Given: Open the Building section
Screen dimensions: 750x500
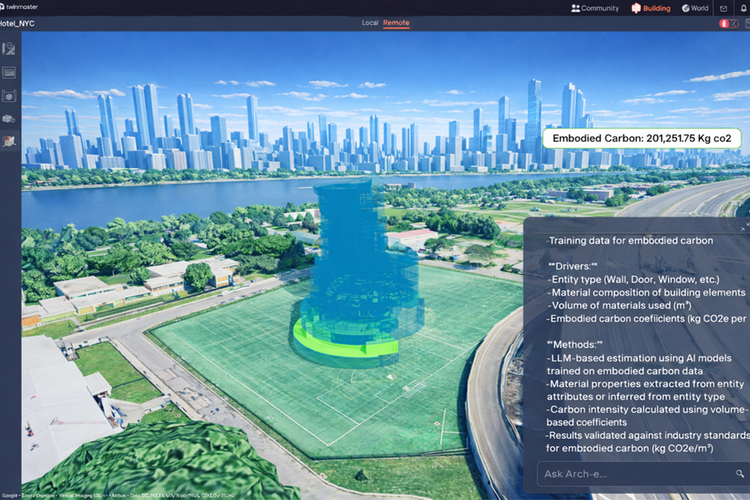Looking at the screenshot, I should pyautogui.click(x=651, y=8).
